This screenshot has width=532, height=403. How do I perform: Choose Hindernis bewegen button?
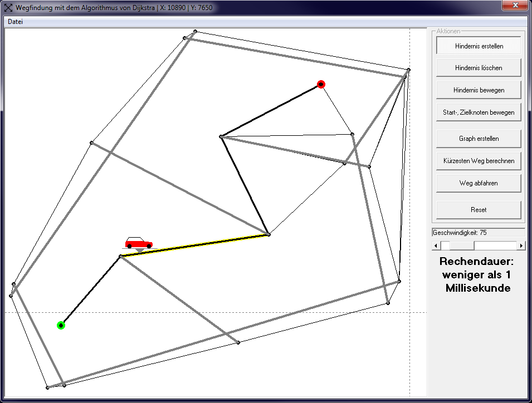click(x=479, y=90)
